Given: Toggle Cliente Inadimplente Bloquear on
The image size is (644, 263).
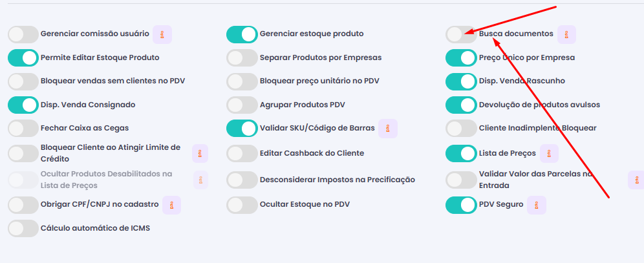Looking at the screenshot, I should point(461,129).
